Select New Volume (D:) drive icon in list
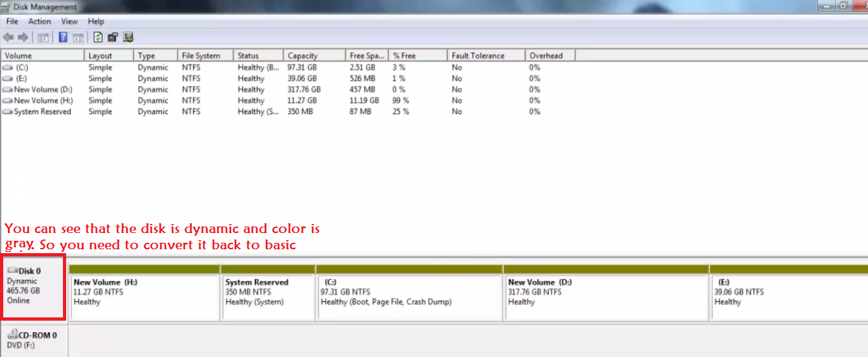Screen dimensions: 868x357 click(8, 90)
